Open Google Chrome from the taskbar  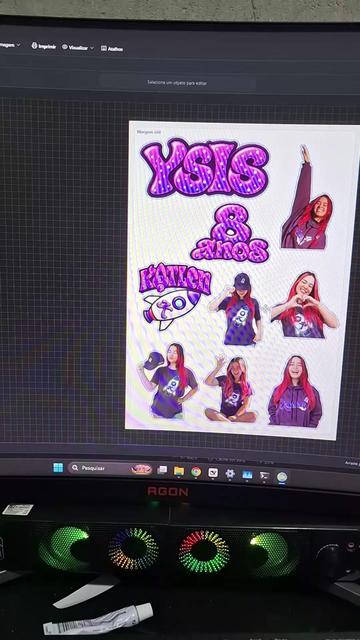[x=196, y=472]
